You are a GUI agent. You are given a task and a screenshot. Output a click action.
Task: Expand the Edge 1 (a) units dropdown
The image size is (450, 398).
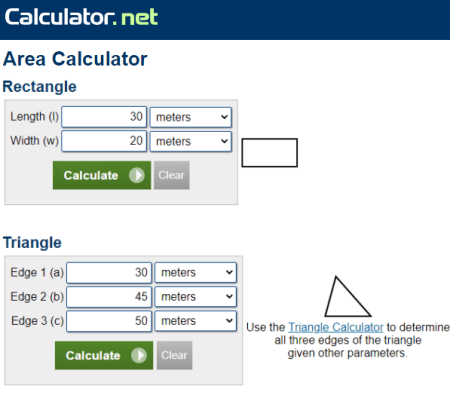196,273
